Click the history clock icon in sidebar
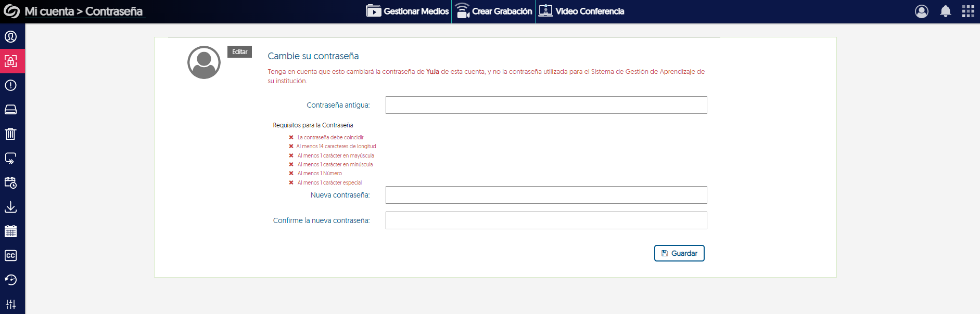 [11, 280]
